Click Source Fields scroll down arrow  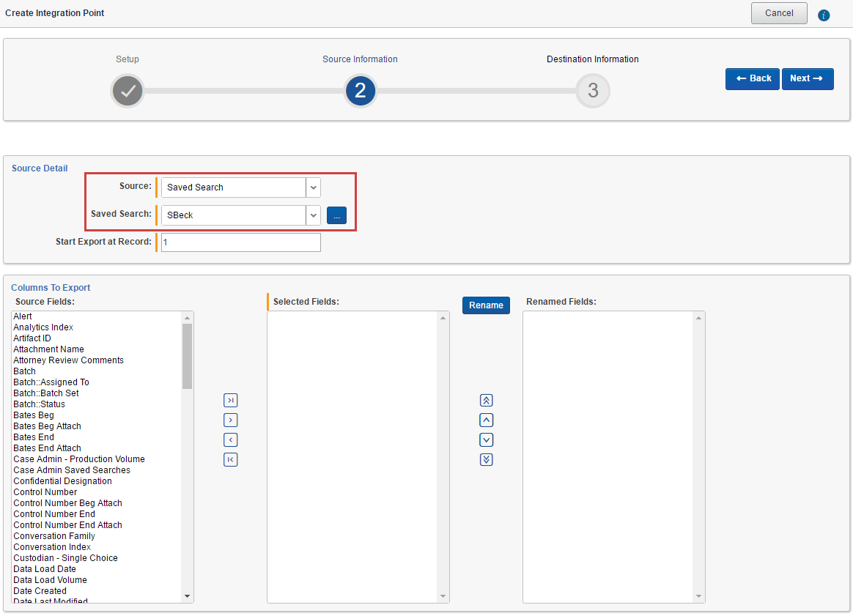coord(187,596)
